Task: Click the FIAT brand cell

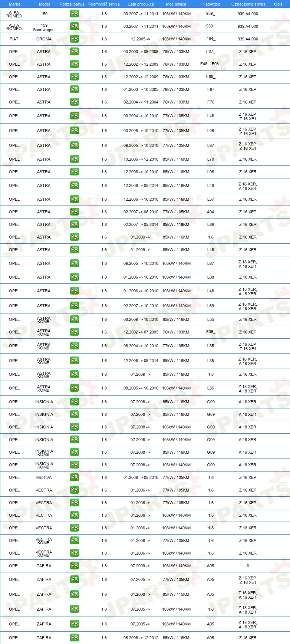Action: (14, 39)
